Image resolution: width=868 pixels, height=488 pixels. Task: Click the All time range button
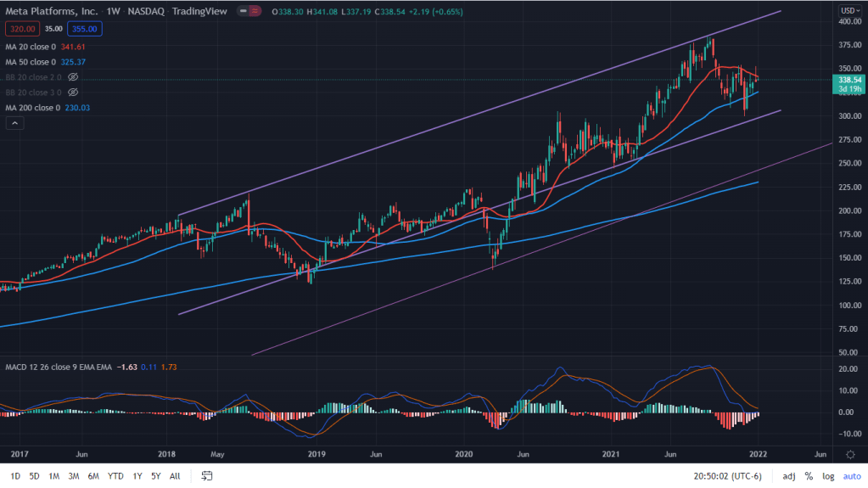click(x=175, y=476)
